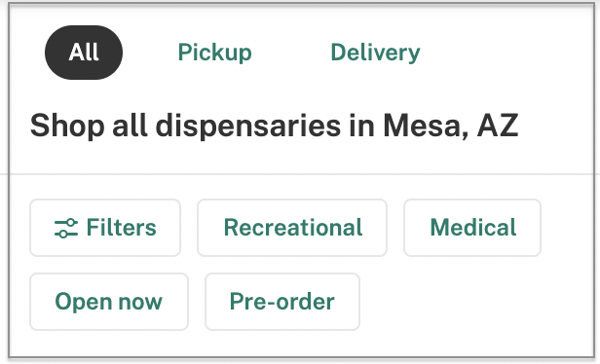Show dispensaries that are open now
This screenshot has width=600, height=364.
(109, 302)
